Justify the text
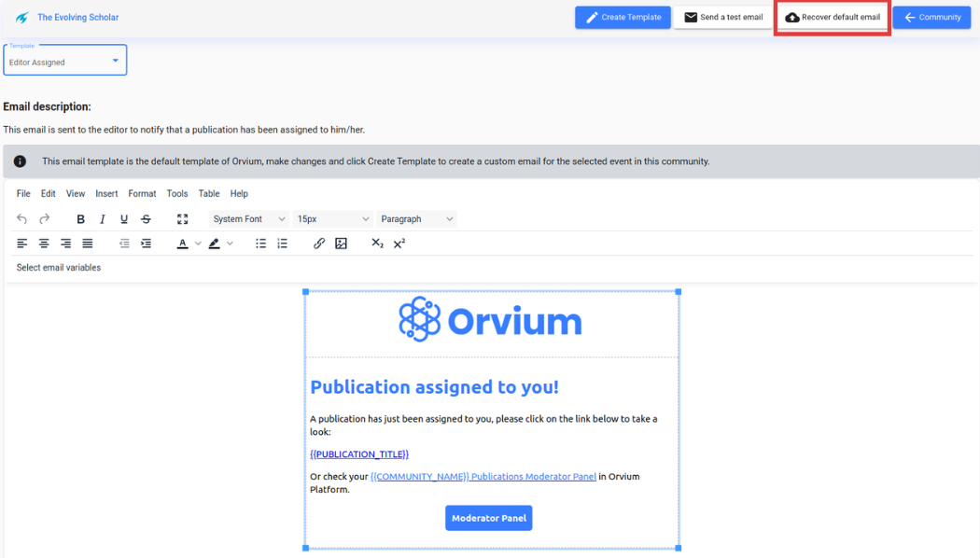 pos(88,243)
